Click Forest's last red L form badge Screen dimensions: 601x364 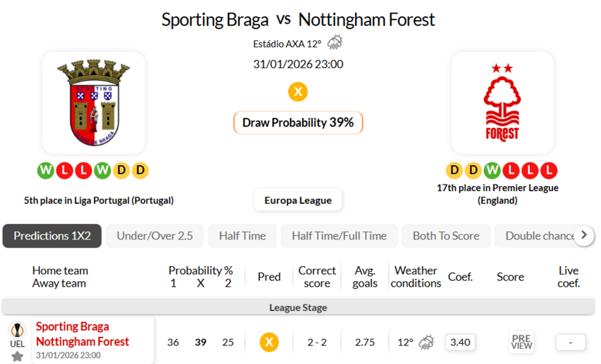tap(548, 170)
